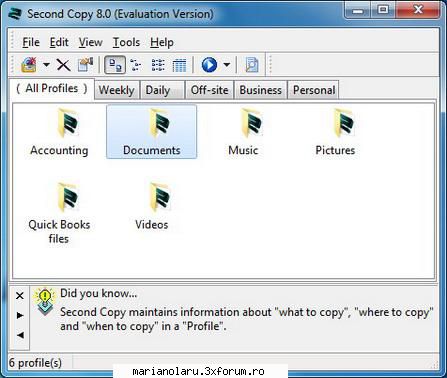Click the Delete (X) toolbar icon

coord(63,65)
